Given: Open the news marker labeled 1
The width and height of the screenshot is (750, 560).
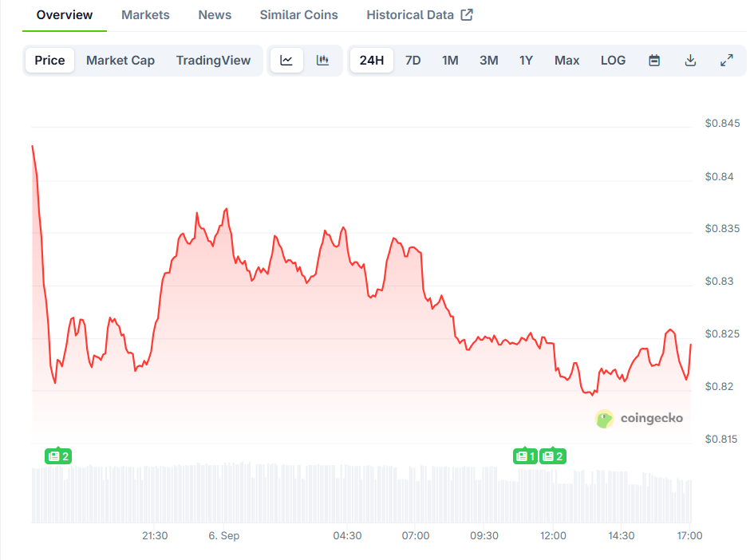Looking at the screenshot, I should point(525,456).
